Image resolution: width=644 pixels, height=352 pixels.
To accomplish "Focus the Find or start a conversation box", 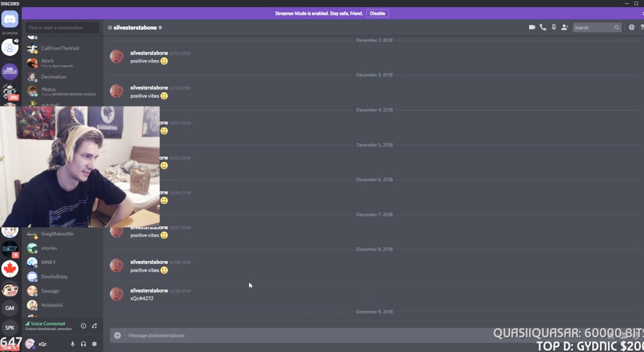I will 62,28.
